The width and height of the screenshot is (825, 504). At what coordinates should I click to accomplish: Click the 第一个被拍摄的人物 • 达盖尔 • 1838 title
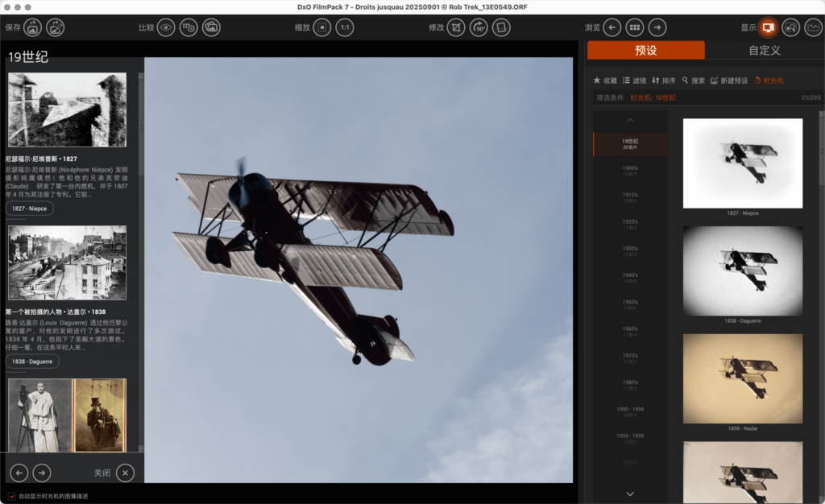(x=56, y=312)
